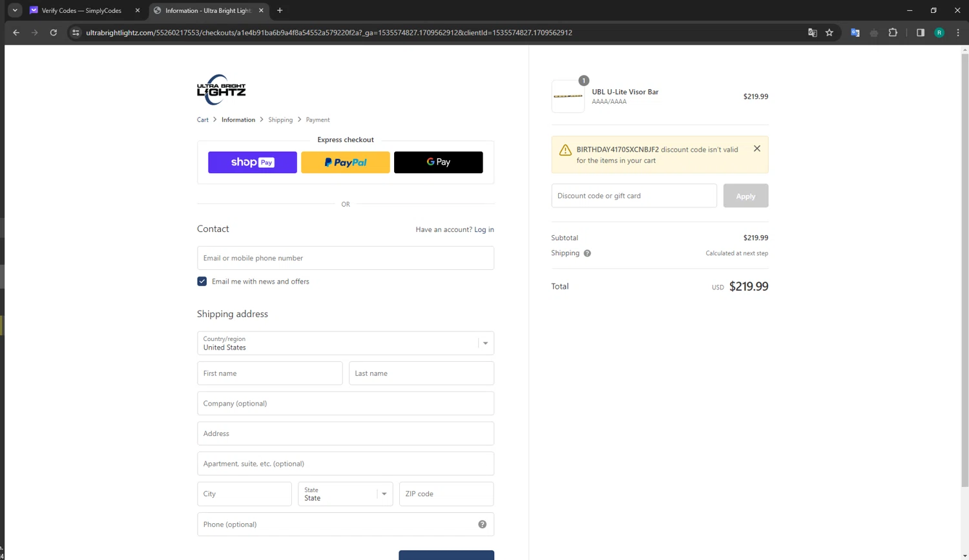Open the site information icon in address bar

click(x=76, y=32)
